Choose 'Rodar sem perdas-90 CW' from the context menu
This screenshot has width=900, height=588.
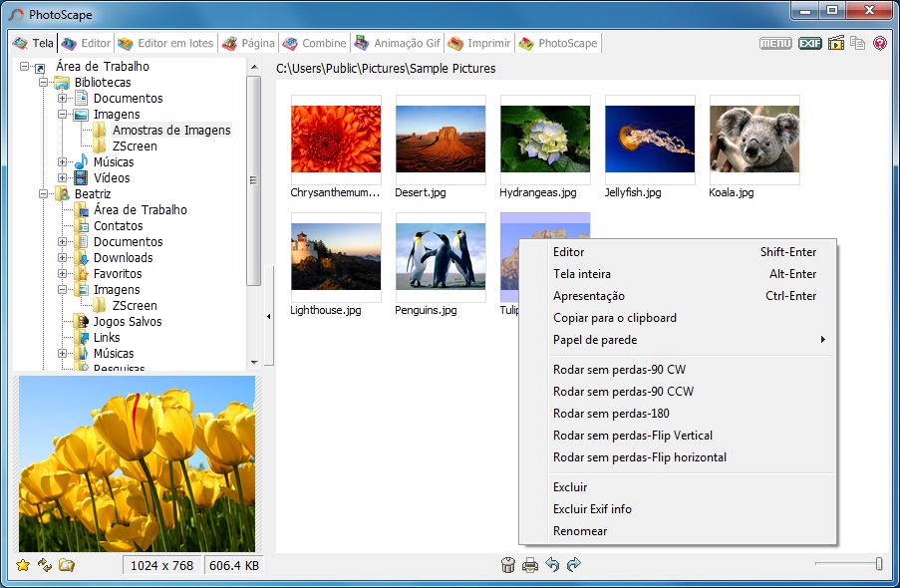pyautogui.click(x=619, y=370)
